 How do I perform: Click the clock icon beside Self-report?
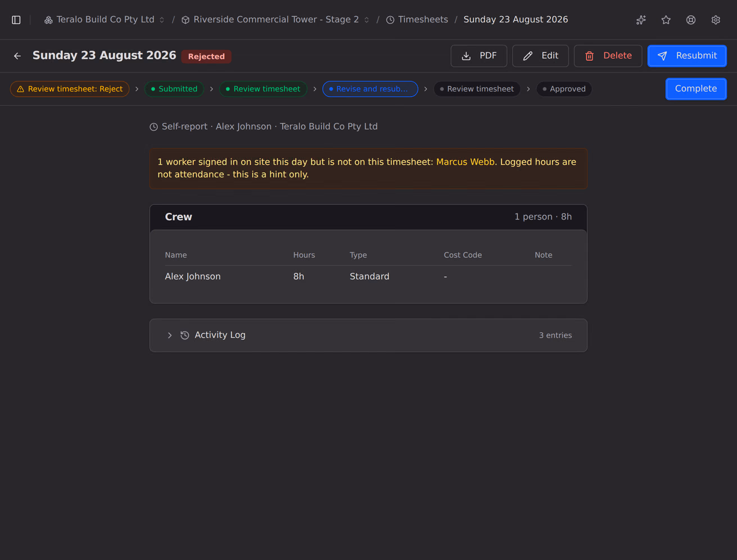pos(154,127)
